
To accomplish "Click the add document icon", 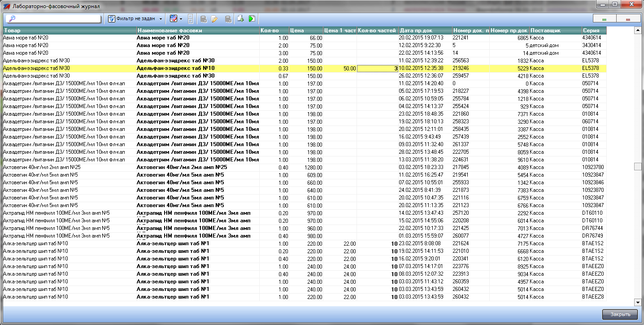I will point(204,19).
